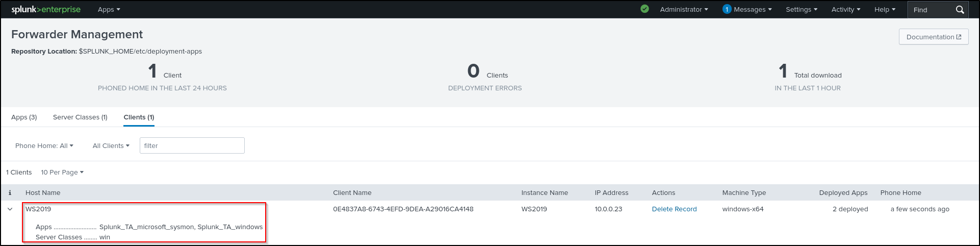This screenshot has height=246, width=980.
Task: Click the Repository Location path text
Action: (140, 51)
